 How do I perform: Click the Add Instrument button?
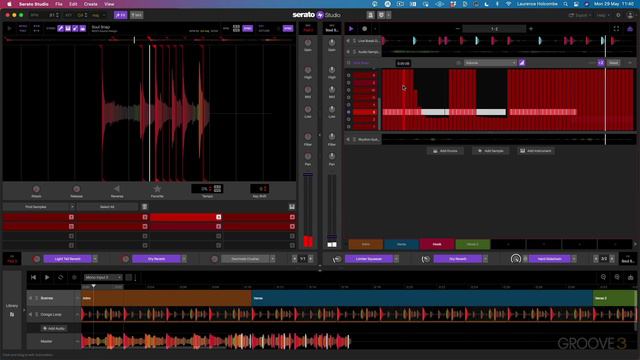(536, 151)
